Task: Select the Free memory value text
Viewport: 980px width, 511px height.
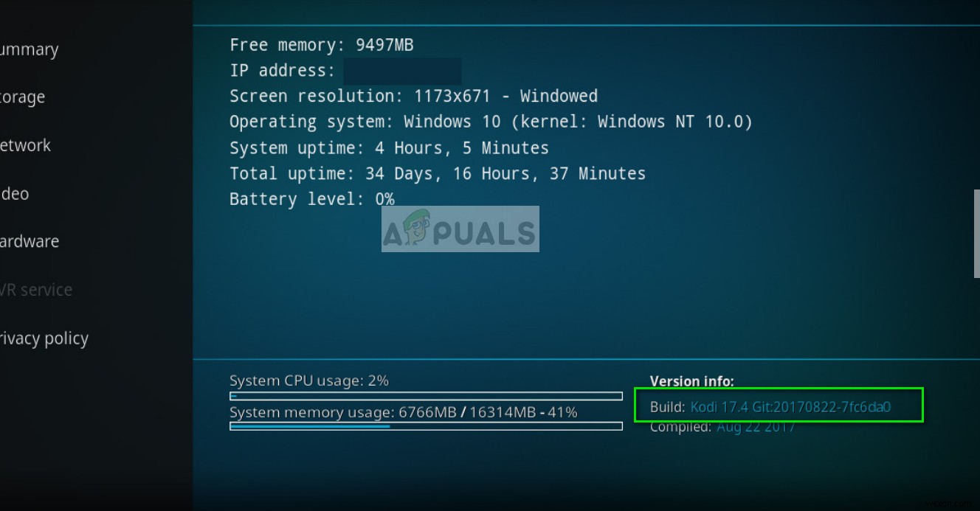Action: point(320,45)
